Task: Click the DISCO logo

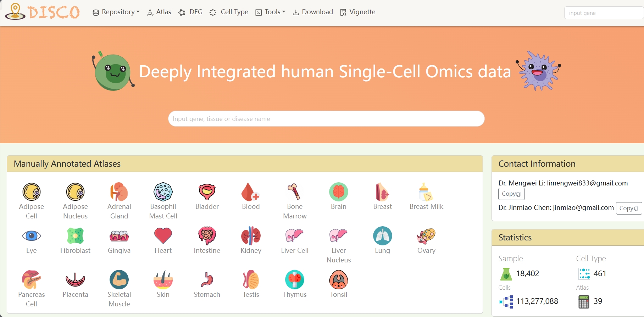Action: click(x=43, y=12)
